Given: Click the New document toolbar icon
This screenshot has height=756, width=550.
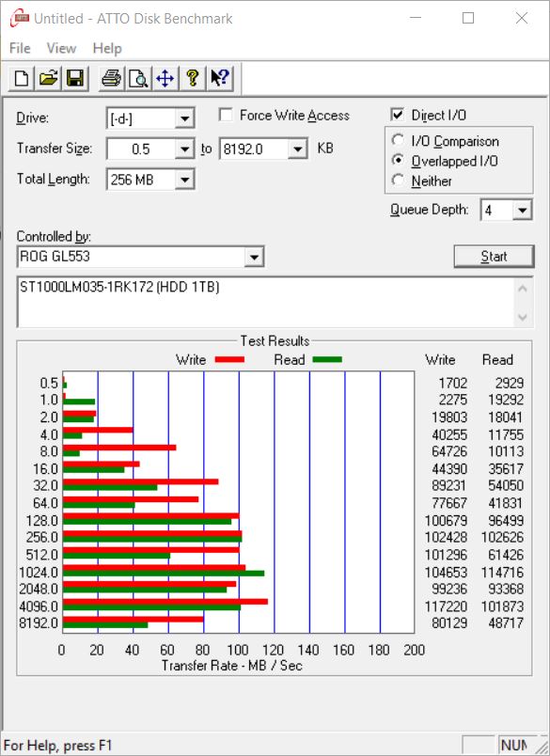Looking at the screenshot, I should (22, 78).
